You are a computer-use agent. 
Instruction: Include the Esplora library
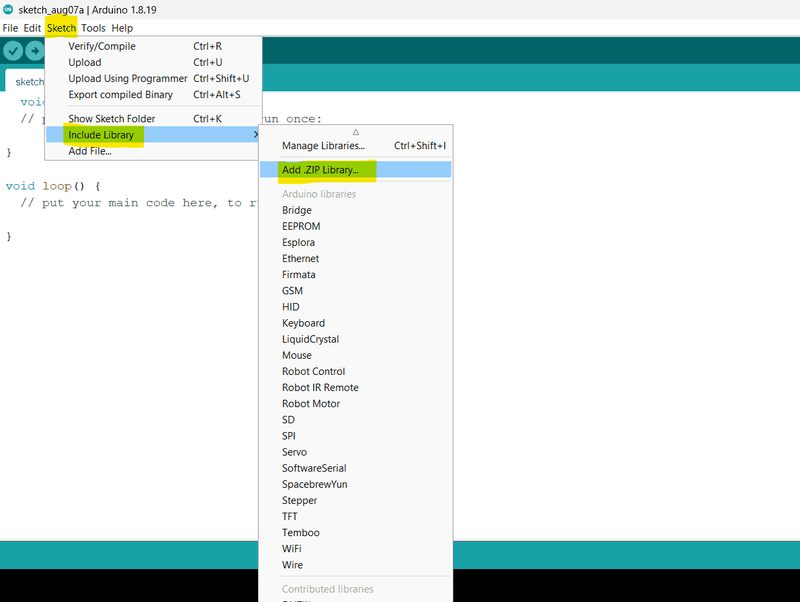point(356,242)
